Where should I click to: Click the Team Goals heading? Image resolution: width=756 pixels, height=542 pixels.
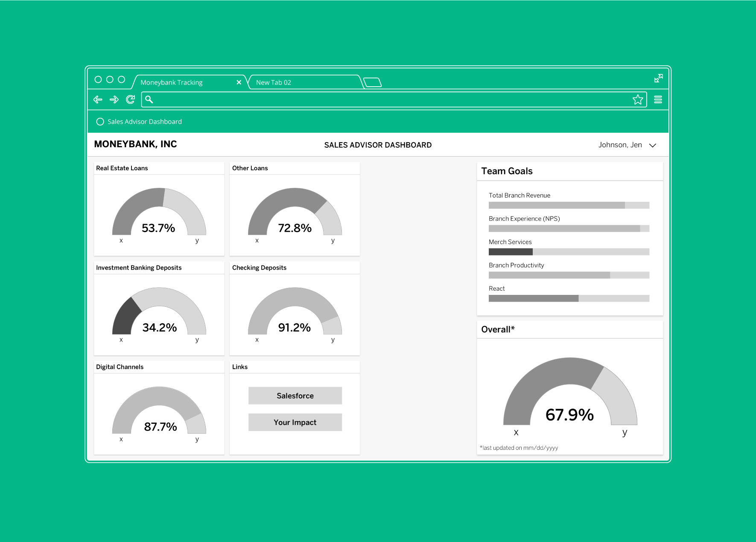click(x=507, y=171)
